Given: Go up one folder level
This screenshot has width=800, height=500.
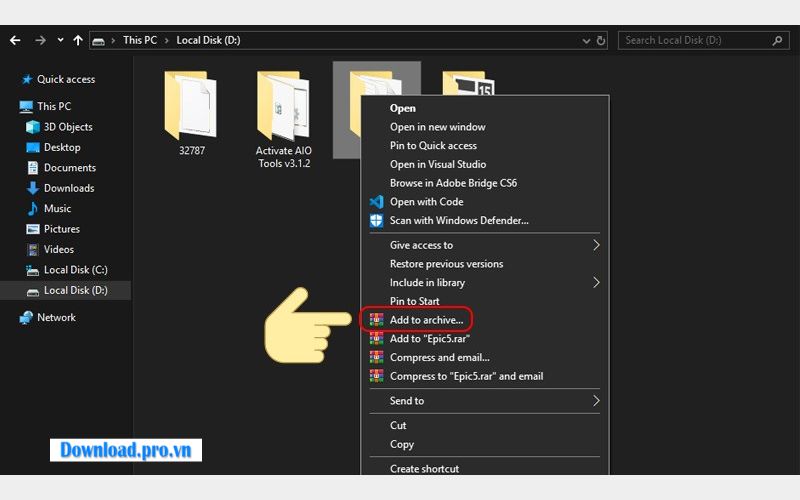Looking at the screenshot, I should tap(78, 40).
